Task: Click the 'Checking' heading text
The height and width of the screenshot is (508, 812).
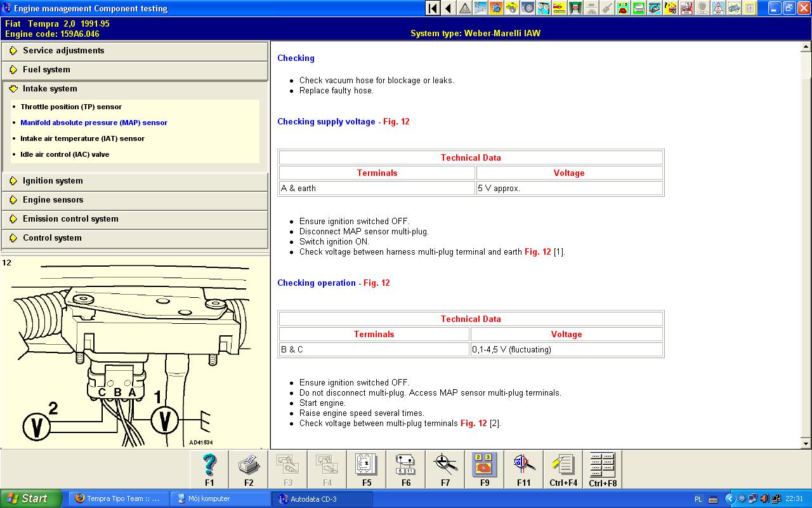Action: 296,58
